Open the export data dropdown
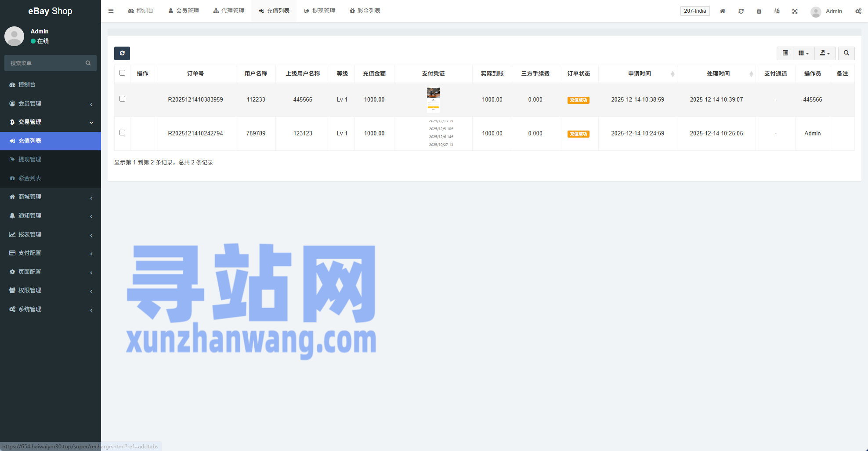Viewport: 868px width, 451px height. pyautogui.click(x=825, y=53)
